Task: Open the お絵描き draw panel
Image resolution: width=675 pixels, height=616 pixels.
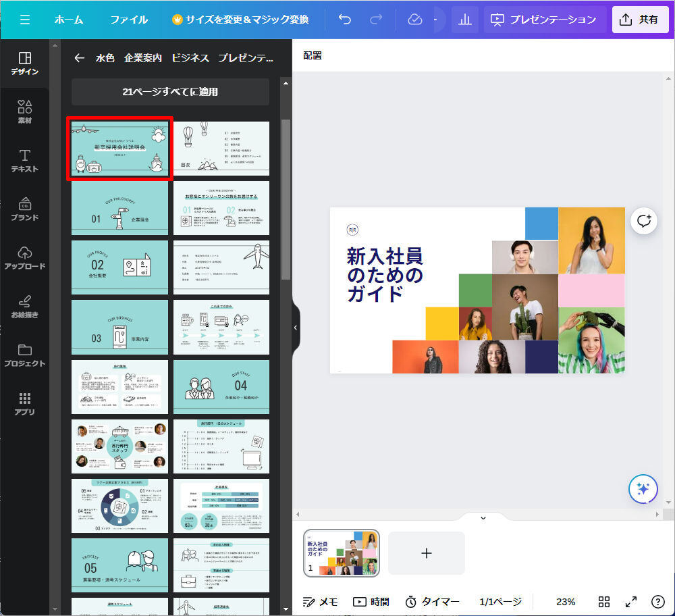Action: pos(25,307)
